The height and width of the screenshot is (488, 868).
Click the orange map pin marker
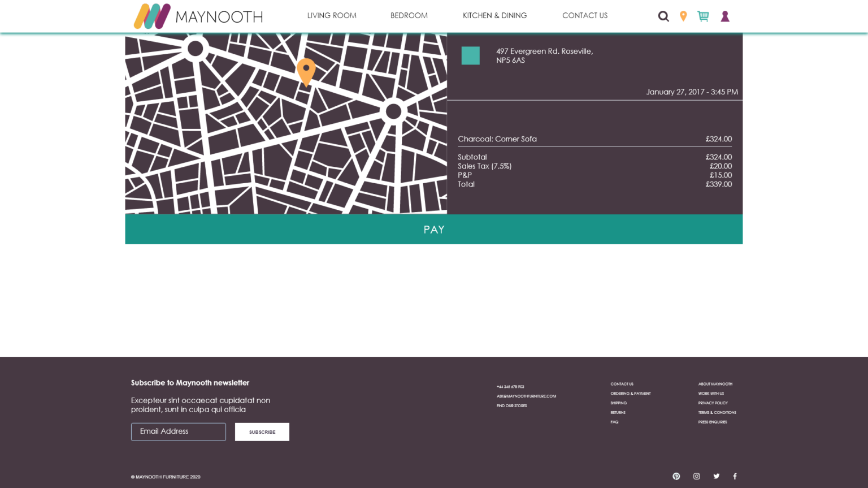306,72
